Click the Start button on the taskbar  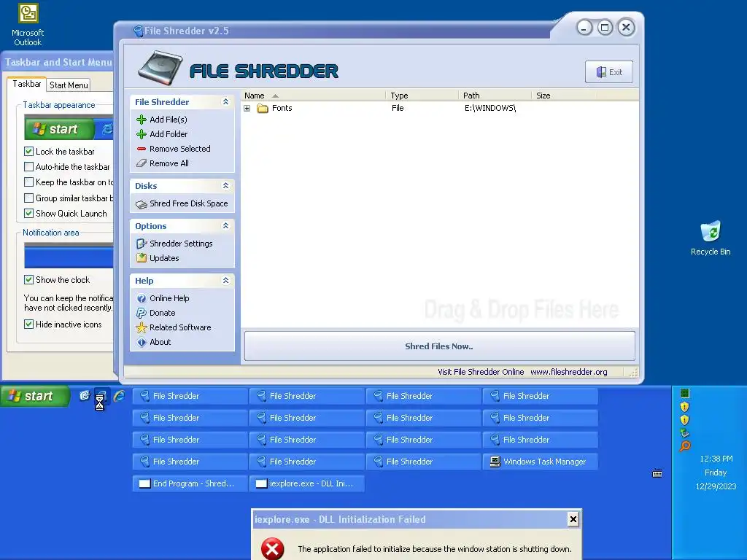[x=35, y=396]
